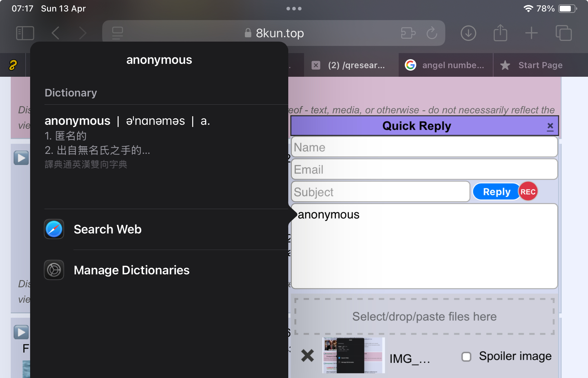This screenshot has width=588, height=378.
Task: Check the Spoiler image checkbox
Action: point(466,356)
